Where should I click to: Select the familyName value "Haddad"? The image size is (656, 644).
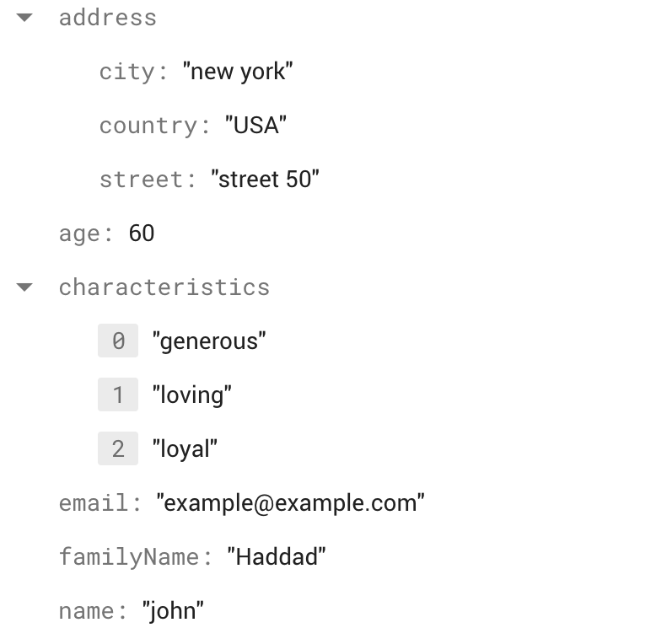[277, 557]
